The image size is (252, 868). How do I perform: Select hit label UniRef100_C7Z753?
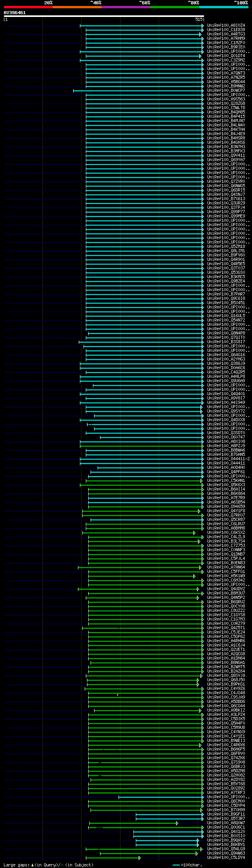coord(226,546)
